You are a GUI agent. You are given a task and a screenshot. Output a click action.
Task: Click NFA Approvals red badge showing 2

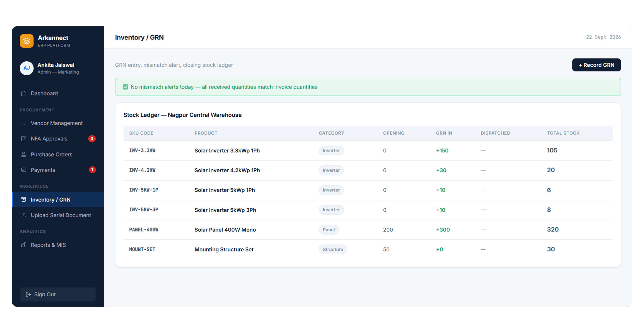coord(92,139)
